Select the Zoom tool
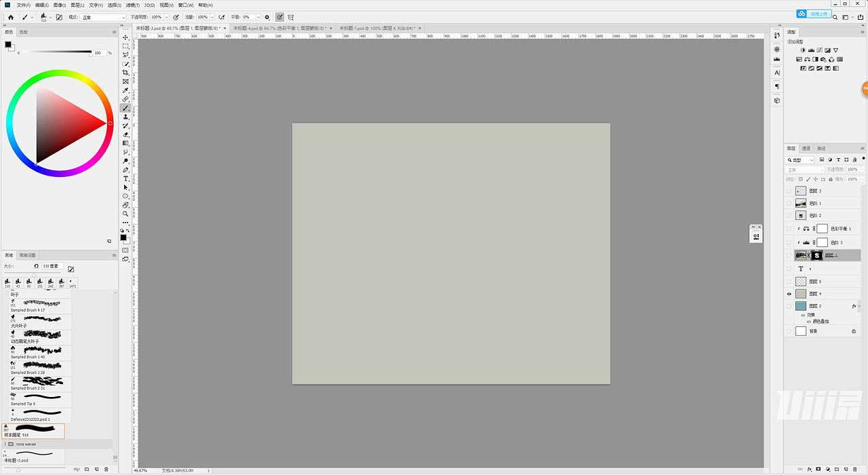 125,214
